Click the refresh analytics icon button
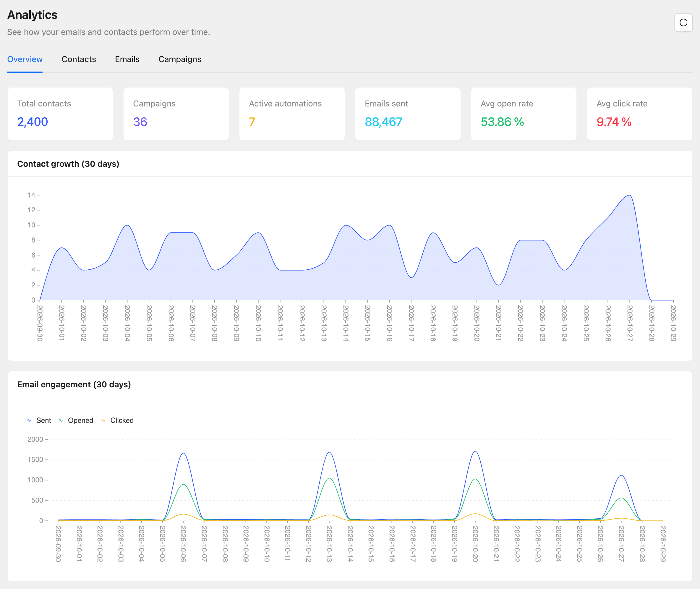This screenshot has width=700, height=589. pyautogui.click(x=683, y=22)
